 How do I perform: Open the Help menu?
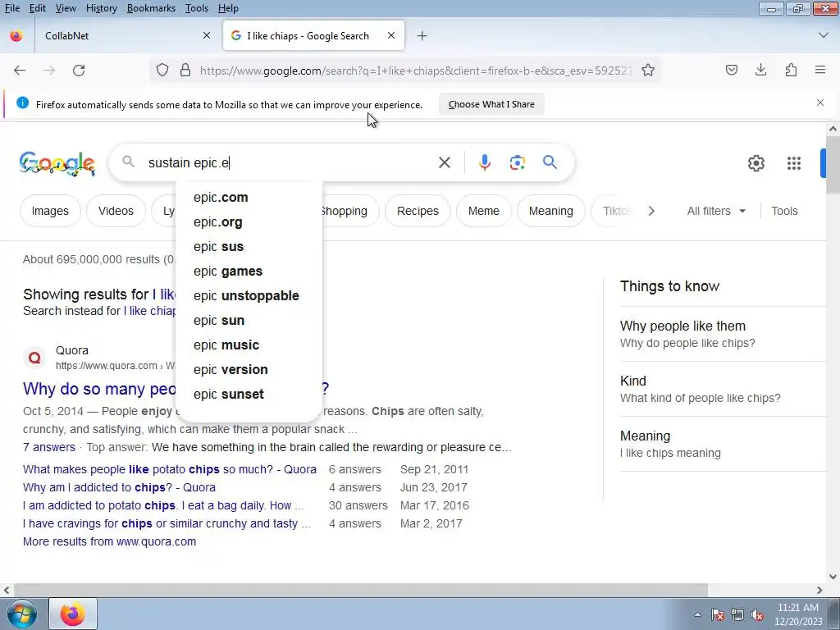[x=228, y=8]
